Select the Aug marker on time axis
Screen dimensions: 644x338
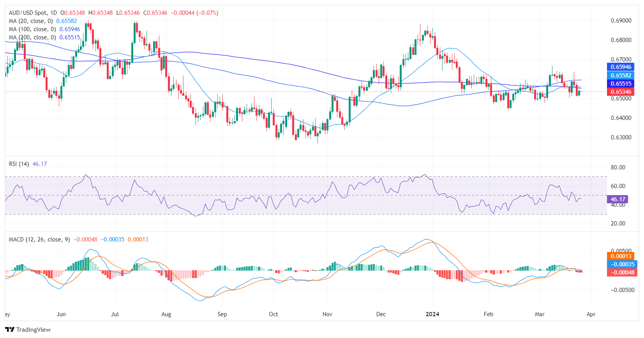[x=166, y=314]
